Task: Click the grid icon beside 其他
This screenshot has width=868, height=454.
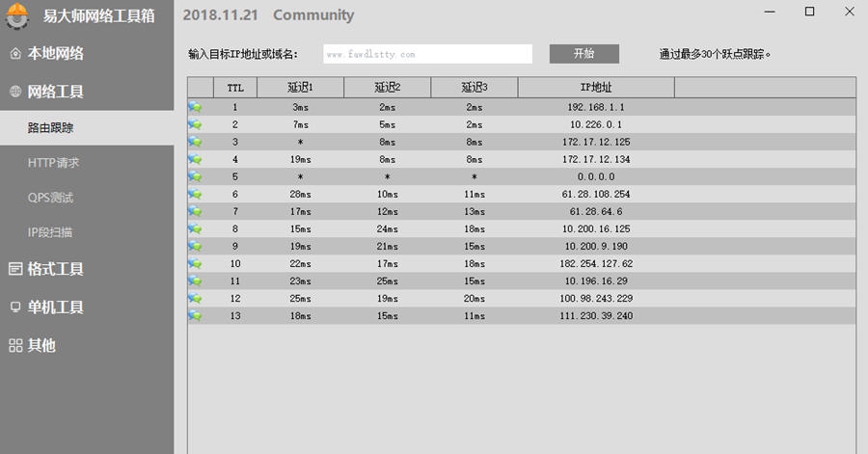Action: (x=15, y=346)
